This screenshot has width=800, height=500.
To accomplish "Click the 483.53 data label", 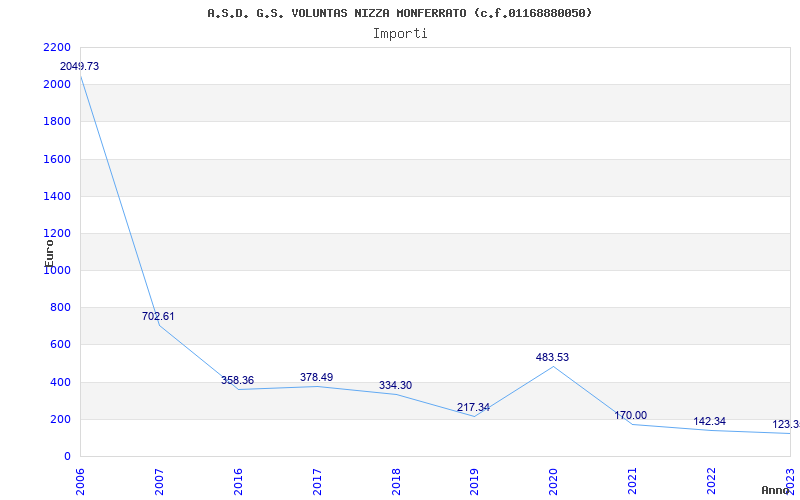I will point(553,357).
